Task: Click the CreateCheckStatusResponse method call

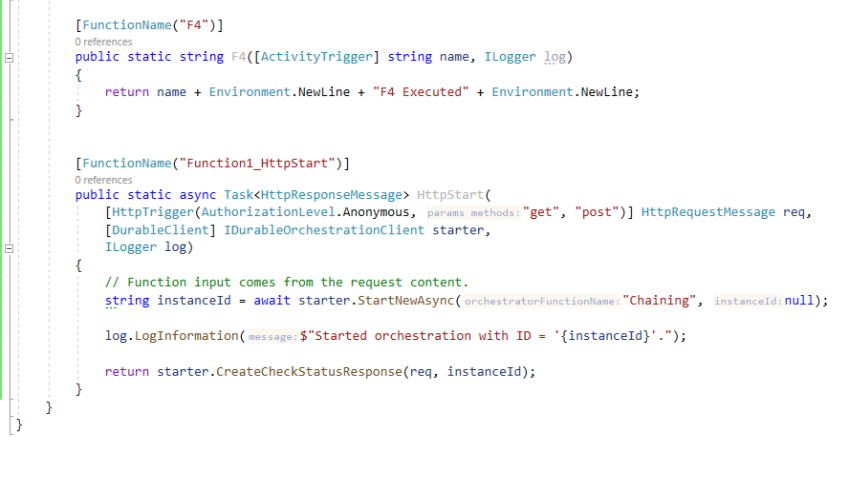Action: pyautogui.click(x=309, y=372)
